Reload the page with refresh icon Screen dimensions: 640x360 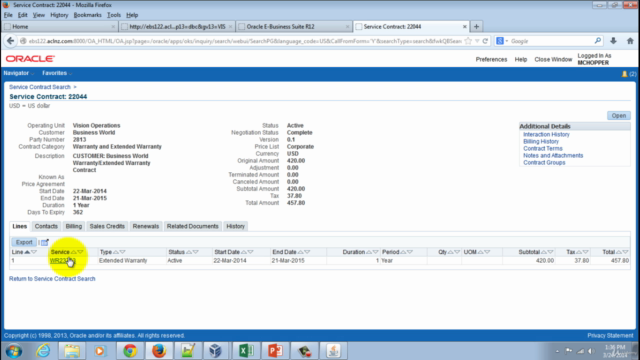pyautogui.click(x=485, y=41)
